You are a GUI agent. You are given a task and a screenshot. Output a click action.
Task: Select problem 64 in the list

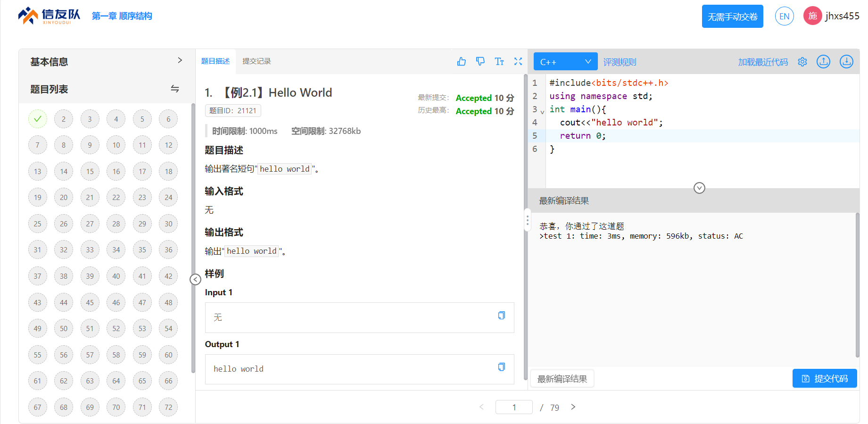tap(116, 381)
